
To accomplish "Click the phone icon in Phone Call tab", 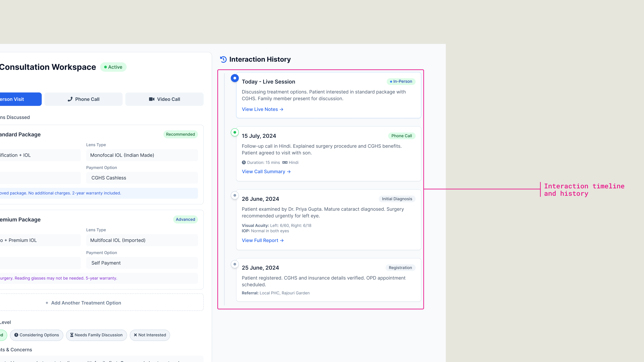I will point(70,99).
